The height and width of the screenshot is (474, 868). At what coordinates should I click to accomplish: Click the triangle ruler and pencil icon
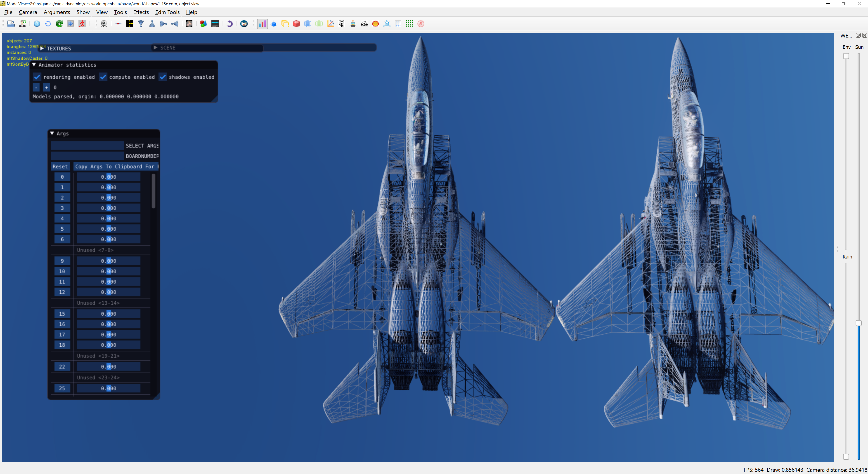(x=331, y=24)
